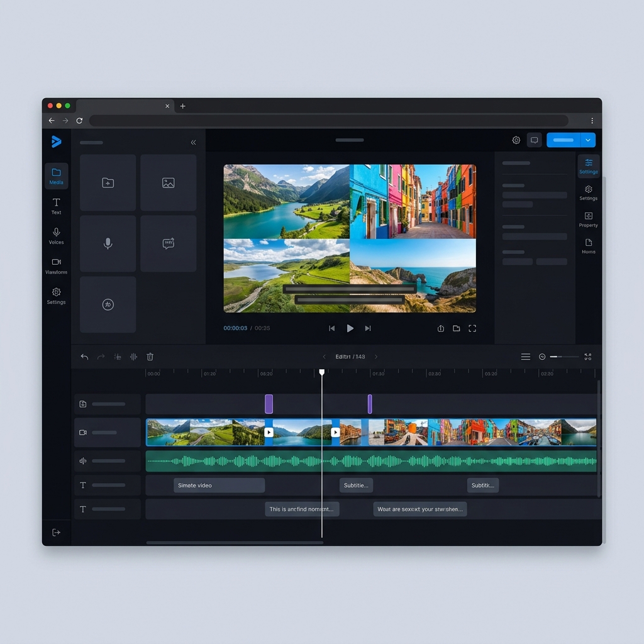The width and height of the screenshot is (644, 644).
Task: Click the browser address bar
Action: [329, 120]
